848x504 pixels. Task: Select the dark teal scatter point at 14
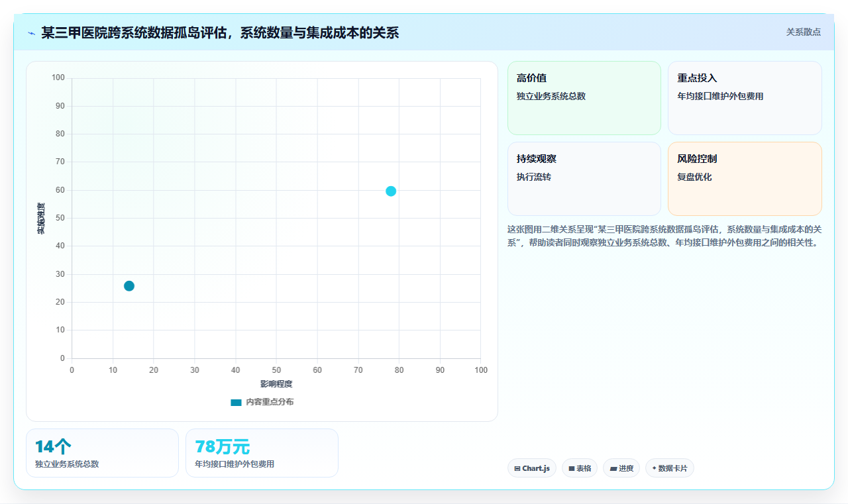(x=129, y=286)
